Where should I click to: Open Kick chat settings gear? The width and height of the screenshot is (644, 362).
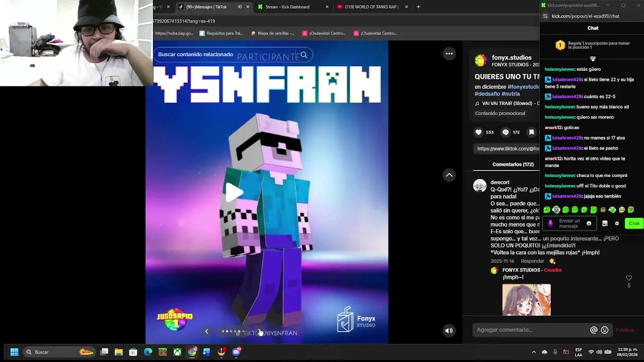(617, 224)
